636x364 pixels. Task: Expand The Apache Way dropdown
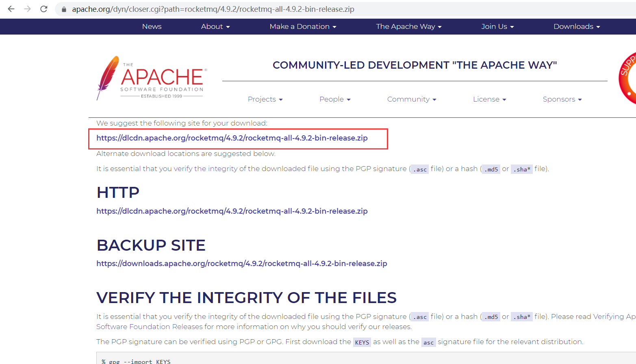click(409, 26)
